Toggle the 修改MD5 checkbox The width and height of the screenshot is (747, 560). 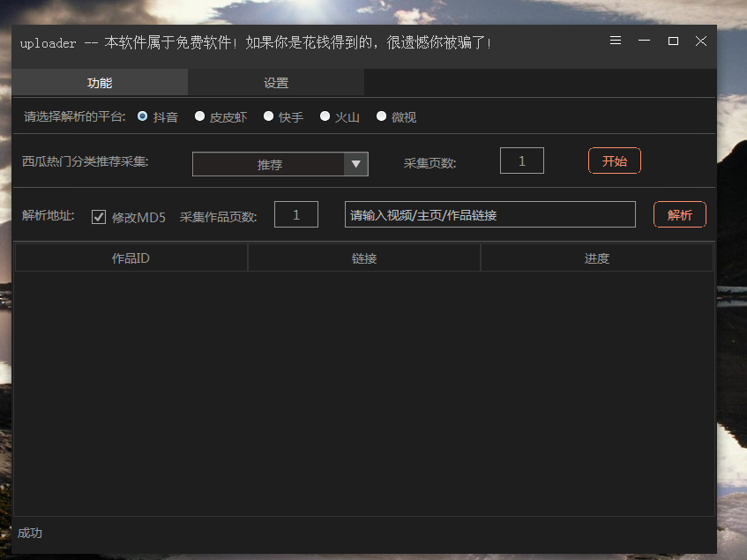[x=99, y=217]
